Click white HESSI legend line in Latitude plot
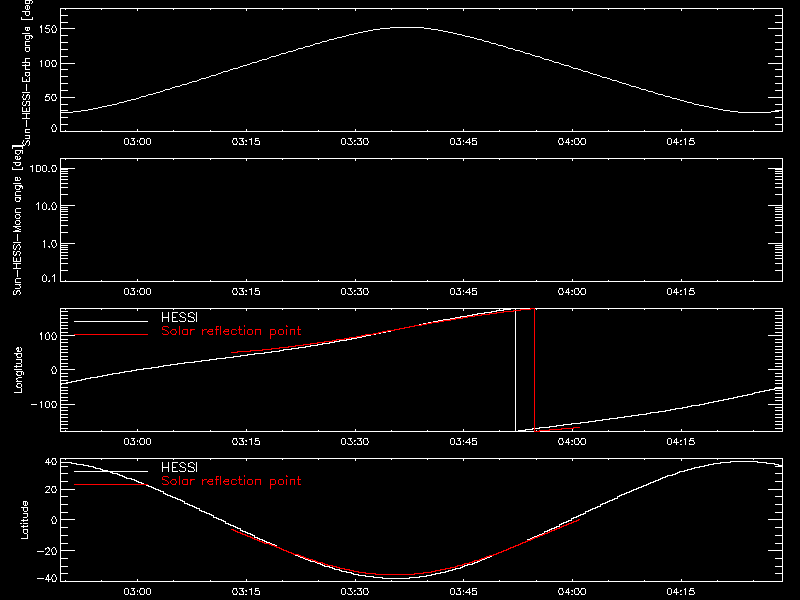This screenshot has width=800, height=600. pyautogui.click(x=111, y=471)
